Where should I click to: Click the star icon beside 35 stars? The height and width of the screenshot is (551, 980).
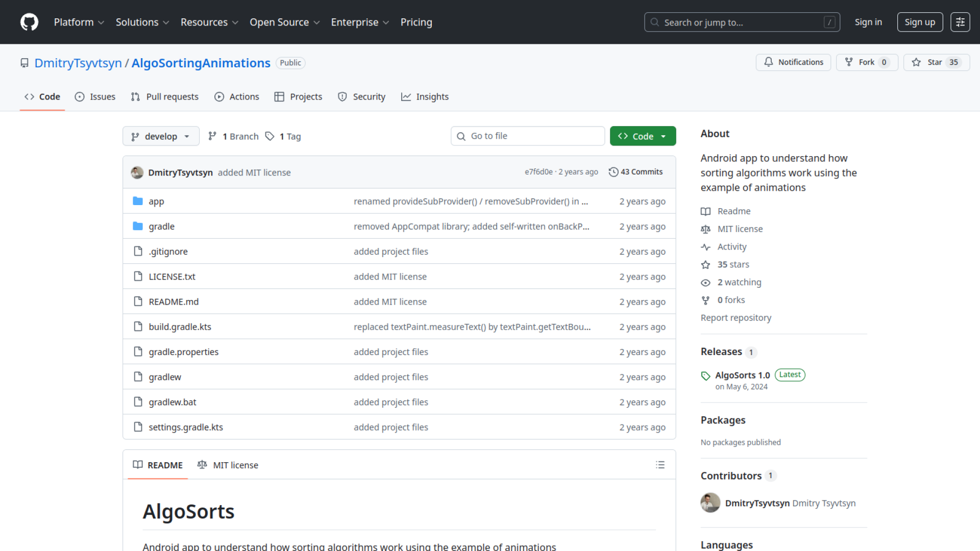[705, 264]
